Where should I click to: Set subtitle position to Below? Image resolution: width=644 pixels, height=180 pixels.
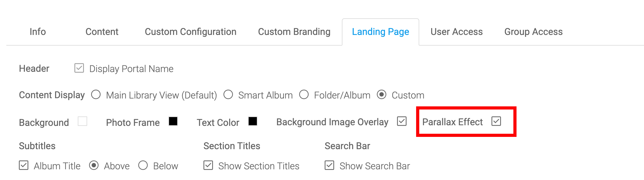(143, 166)
